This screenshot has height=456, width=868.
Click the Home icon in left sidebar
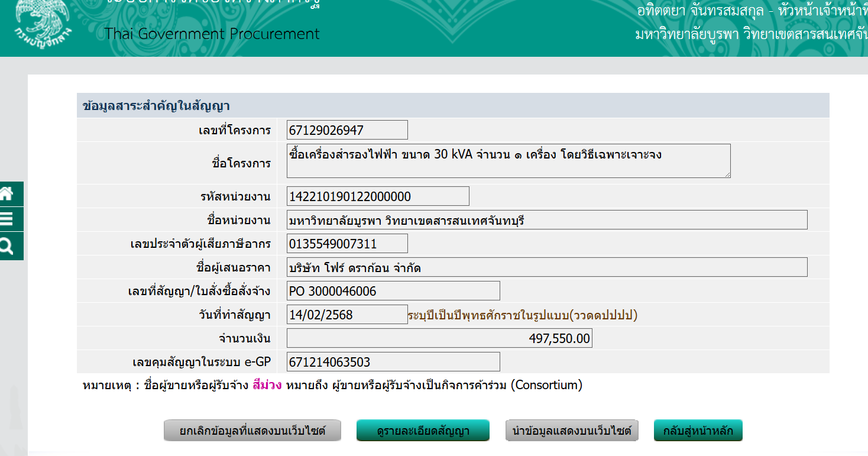7,194
